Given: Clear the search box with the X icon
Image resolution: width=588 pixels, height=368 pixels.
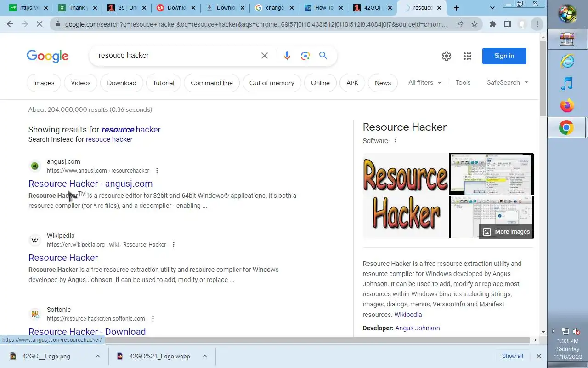Looking at the screenshot, I should click(x=265, y=56).
